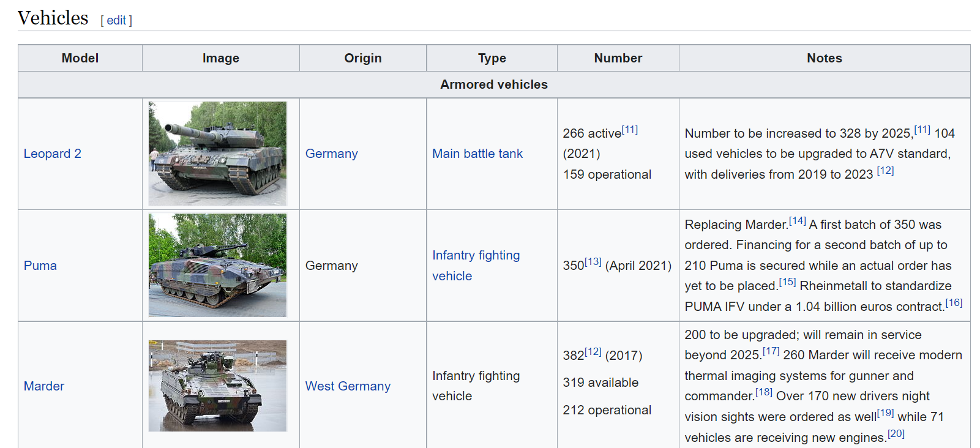Open the West Germany origin link
This screenshot has width=980, height=448.
click(348, 386)
